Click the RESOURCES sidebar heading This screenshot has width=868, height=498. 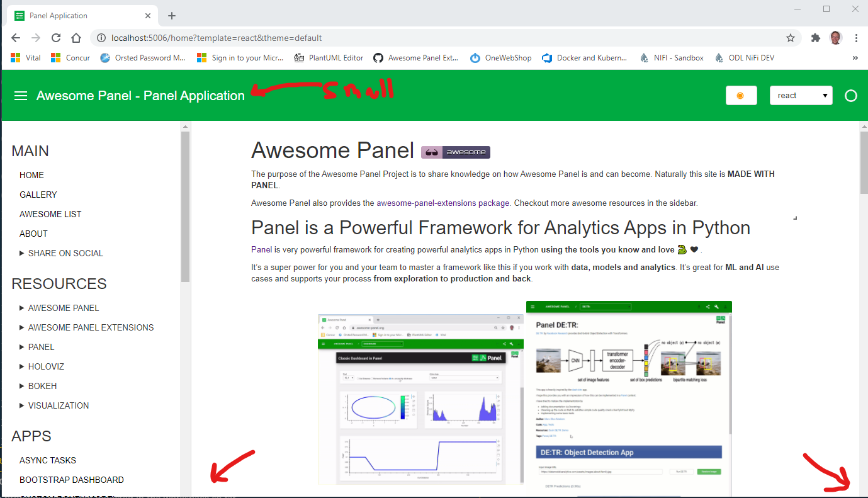click(x=59, y=284)
